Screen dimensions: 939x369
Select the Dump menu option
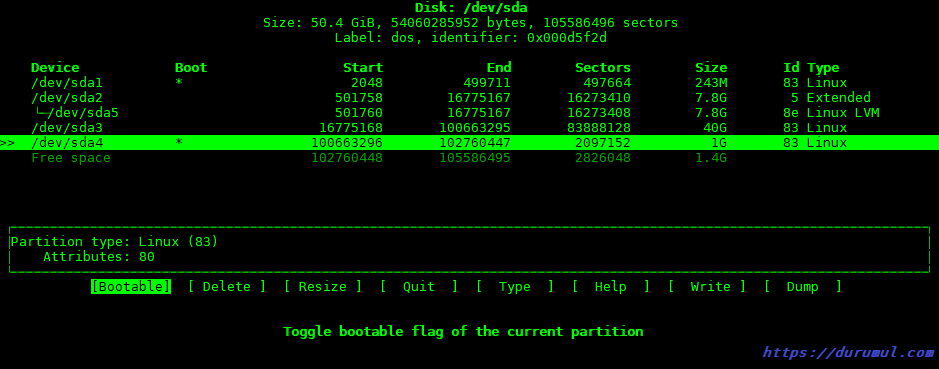(802, 287)
